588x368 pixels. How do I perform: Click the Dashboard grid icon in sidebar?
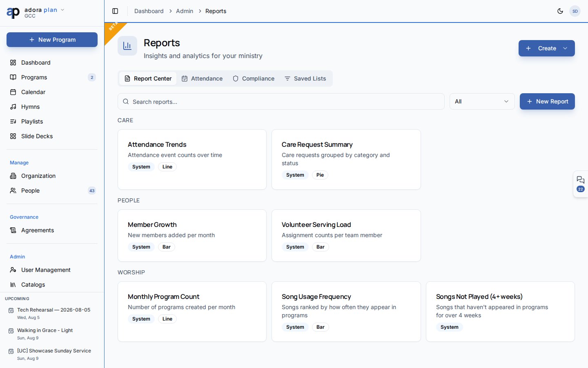(x=13, y=63)
